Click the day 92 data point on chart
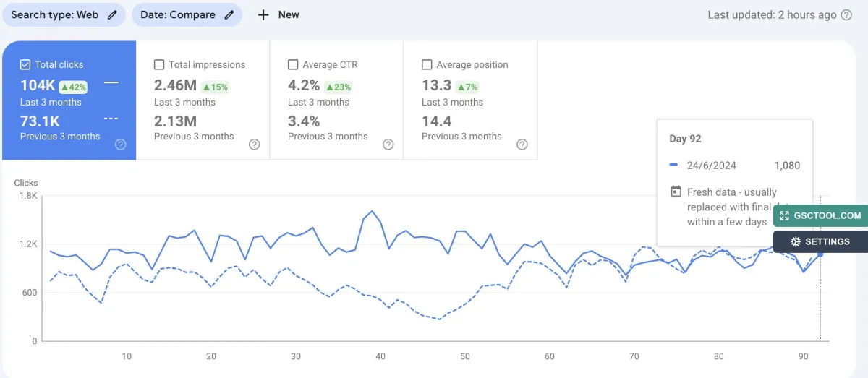The image size is (868, 378). pyautogui.click(x=820, y=254)
